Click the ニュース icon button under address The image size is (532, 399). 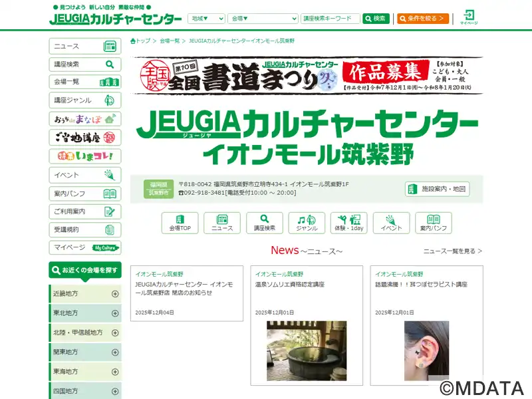222,223
